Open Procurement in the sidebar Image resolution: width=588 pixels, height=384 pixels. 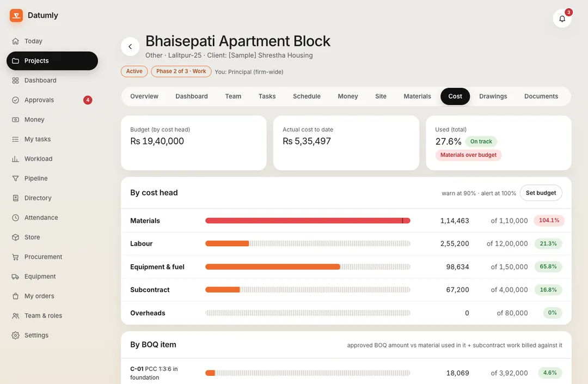coord(52,257)
